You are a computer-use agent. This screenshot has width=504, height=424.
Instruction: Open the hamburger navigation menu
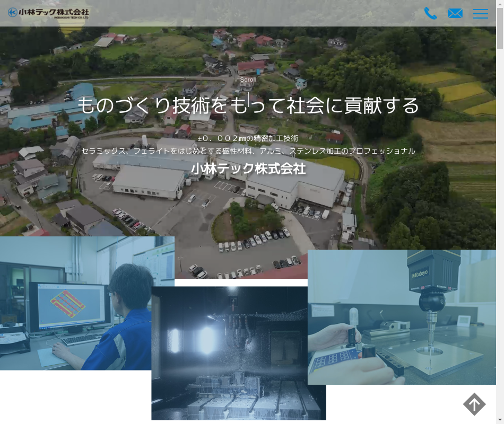[x=481, y=14]
